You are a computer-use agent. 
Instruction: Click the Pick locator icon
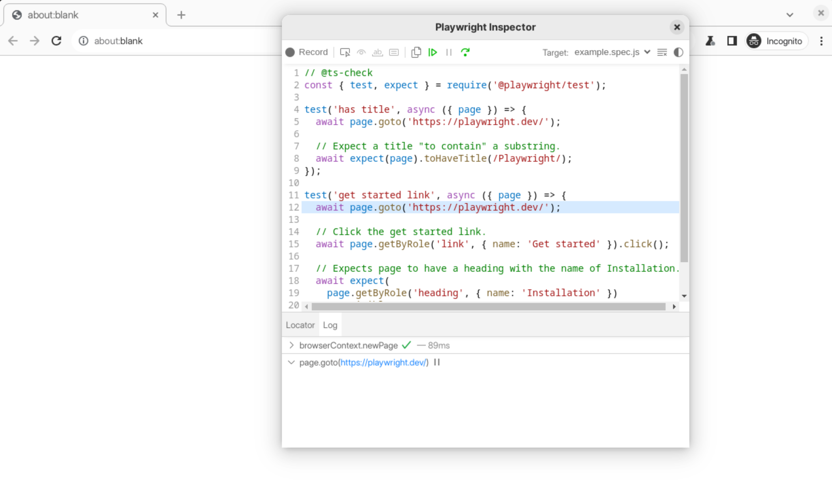click(x=345, y=52)
